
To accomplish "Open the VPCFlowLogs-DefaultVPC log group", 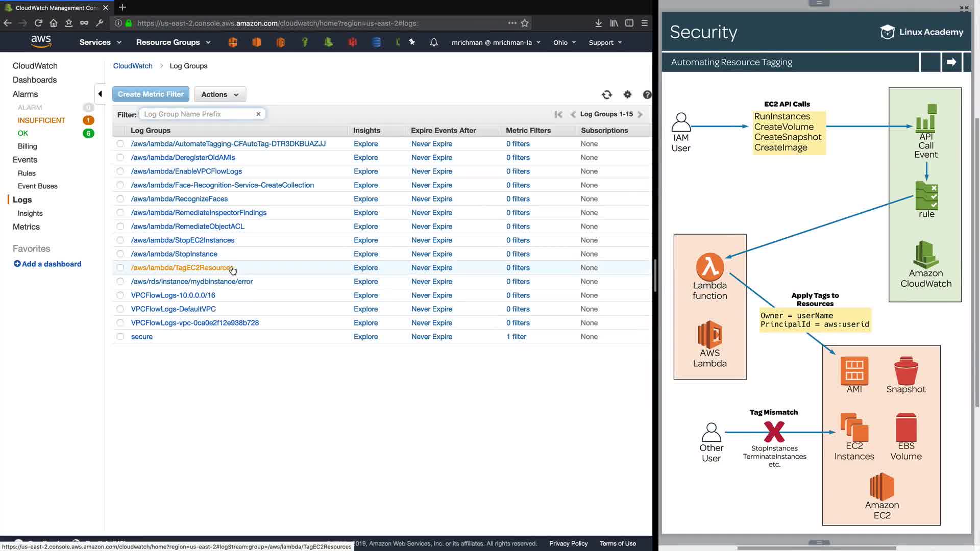I will pyautogui.click(x=174, y=309).
